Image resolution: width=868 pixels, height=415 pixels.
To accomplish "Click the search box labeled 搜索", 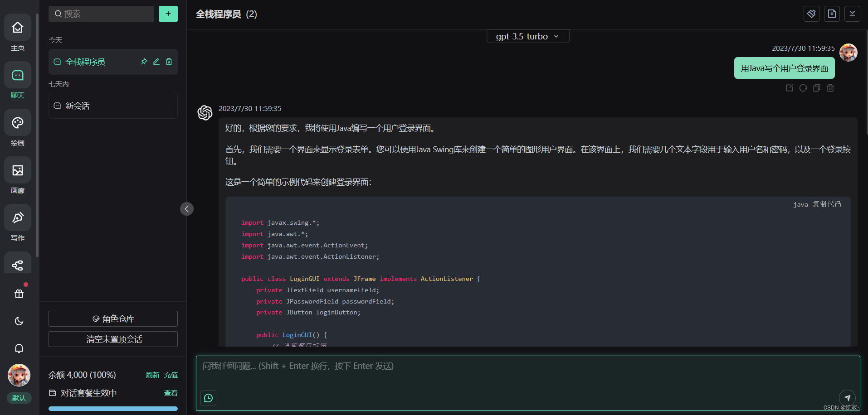I will pyautogui.click(x=102, y=14).
